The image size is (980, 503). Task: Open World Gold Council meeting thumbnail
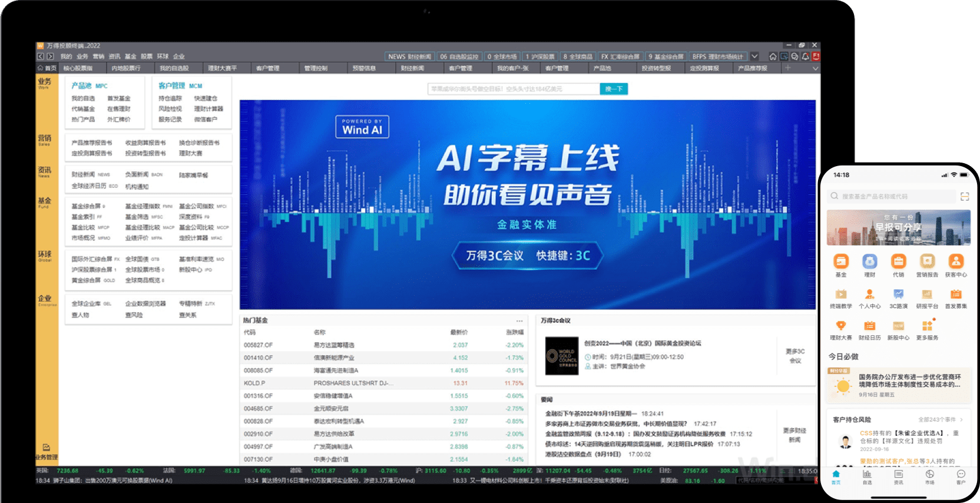click(561, 356)
